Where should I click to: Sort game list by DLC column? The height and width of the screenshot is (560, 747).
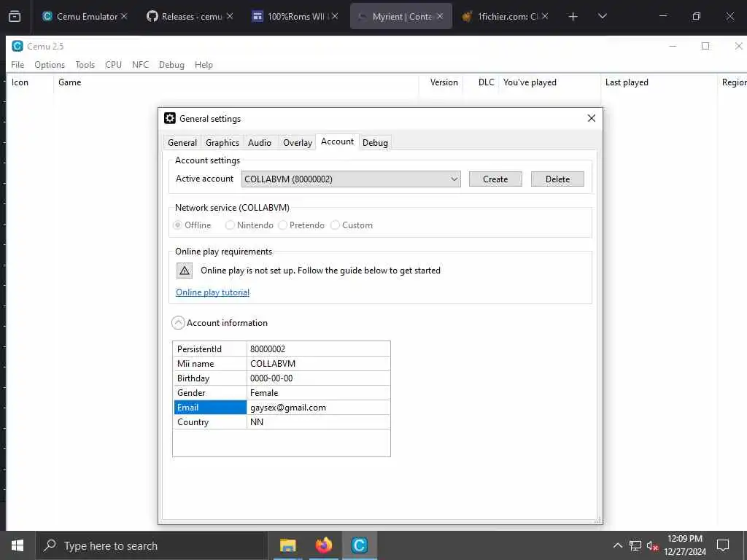click(x=481, y=82)
